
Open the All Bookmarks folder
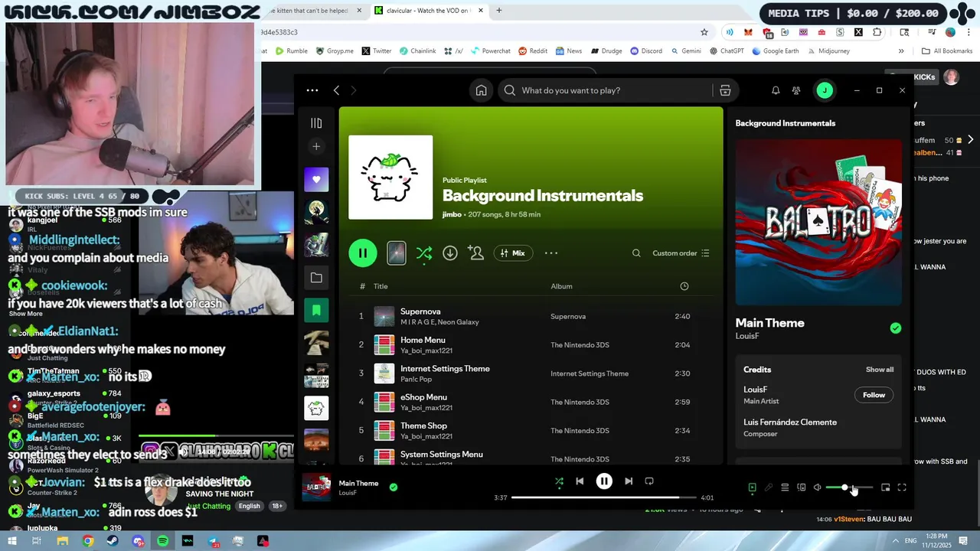pyautogui.click(x=947, y=51)
